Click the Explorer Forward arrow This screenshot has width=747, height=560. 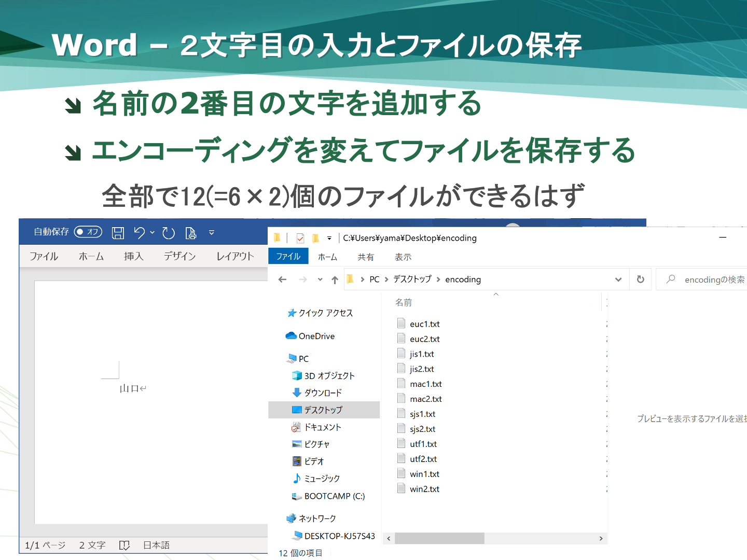point(303,279)
